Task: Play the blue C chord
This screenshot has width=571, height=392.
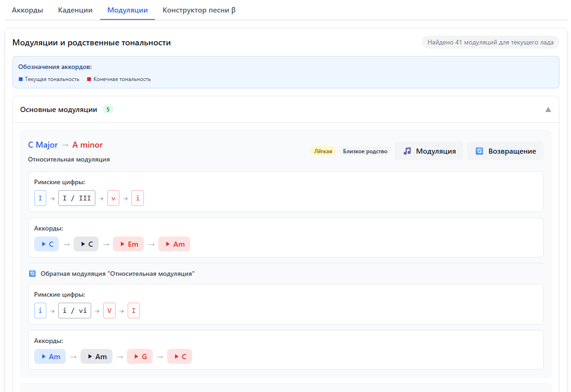Action: 46,244
